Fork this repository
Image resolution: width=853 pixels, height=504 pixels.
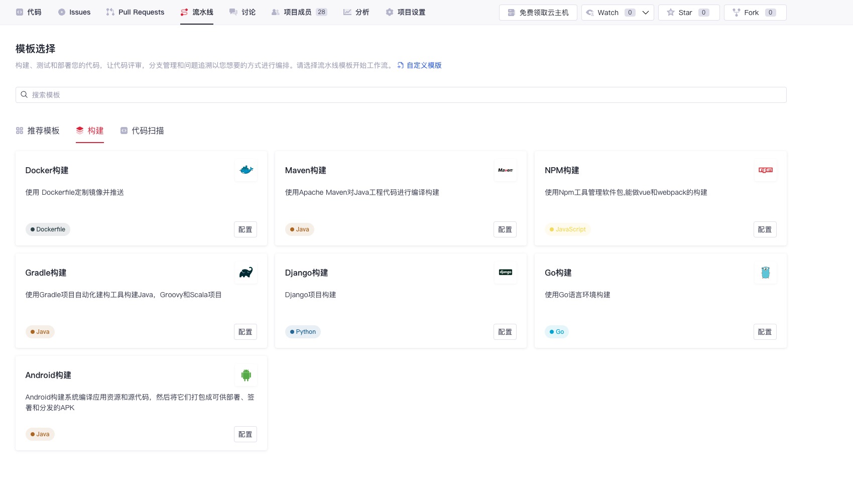click(755, 13)
